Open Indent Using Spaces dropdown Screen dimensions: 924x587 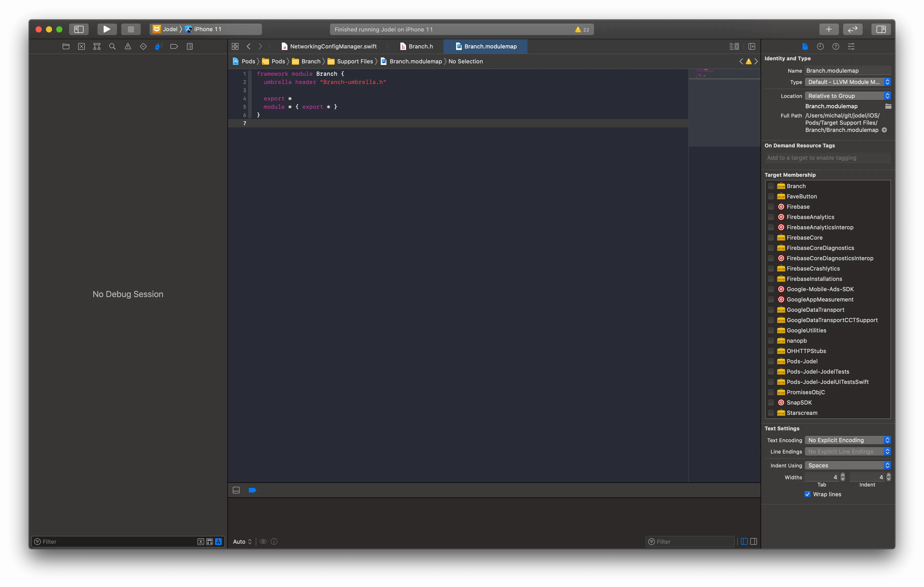click(x=848, y=465)
